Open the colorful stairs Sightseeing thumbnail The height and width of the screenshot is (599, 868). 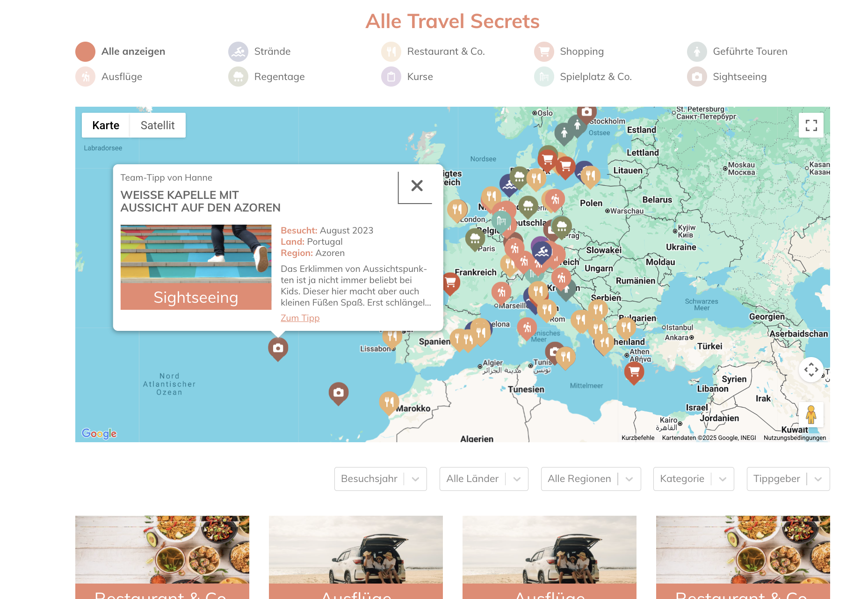[x=196, y=267]
